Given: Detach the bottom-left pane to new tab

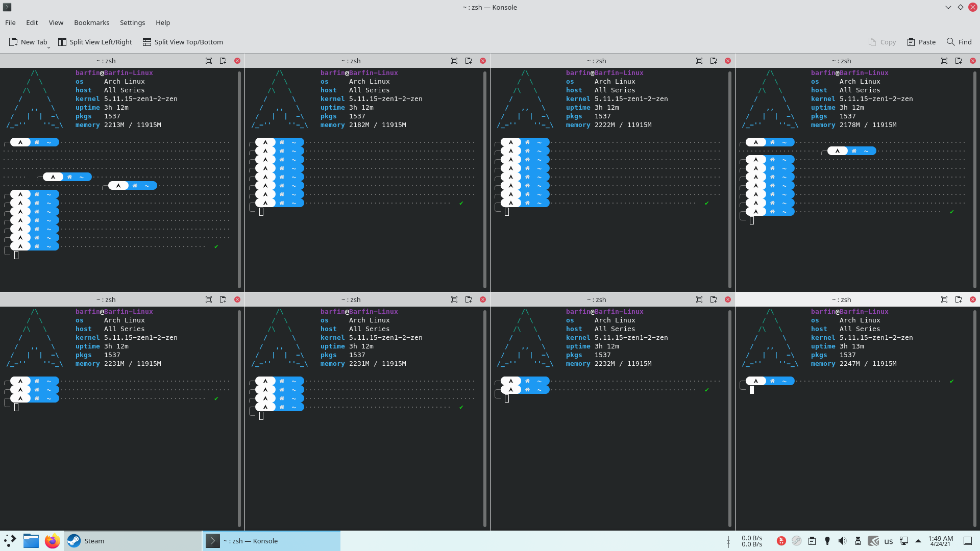Looking at the screenshot, I should tap(223, 299).
